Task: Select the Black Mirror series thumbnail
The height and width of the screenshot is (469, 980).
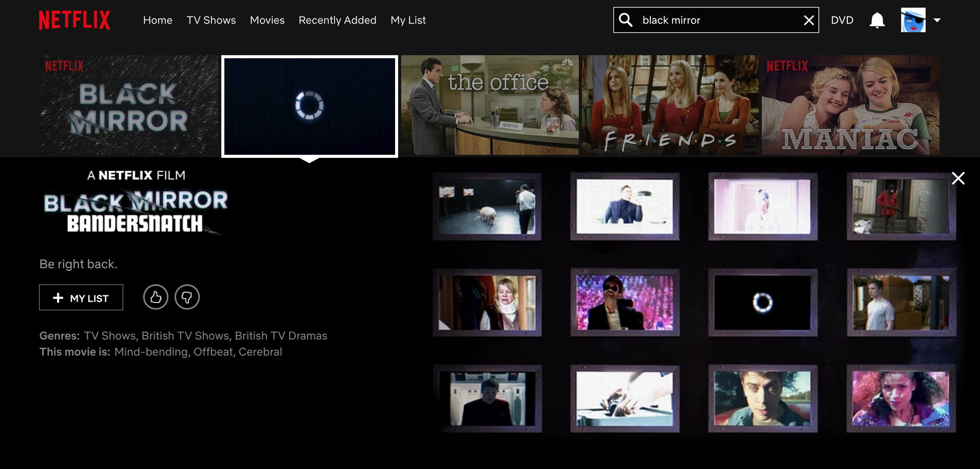Action: tap(129, 105)
